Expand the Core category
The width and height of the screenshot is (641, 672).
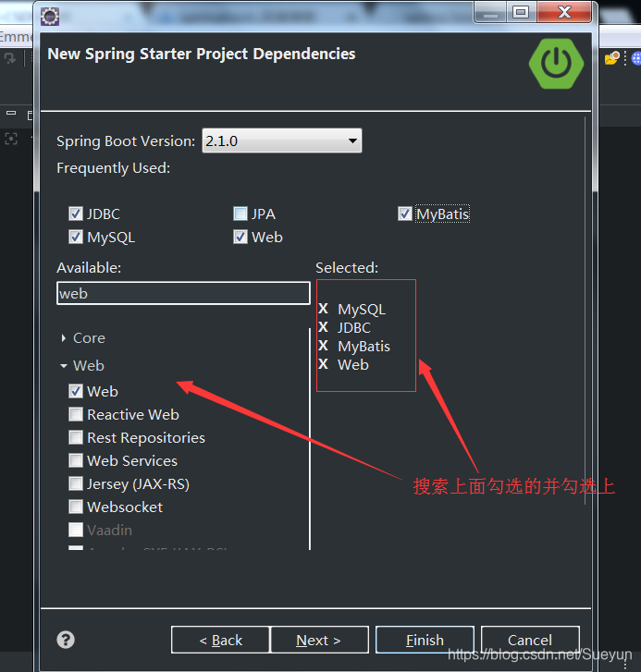tap(64, 338)
